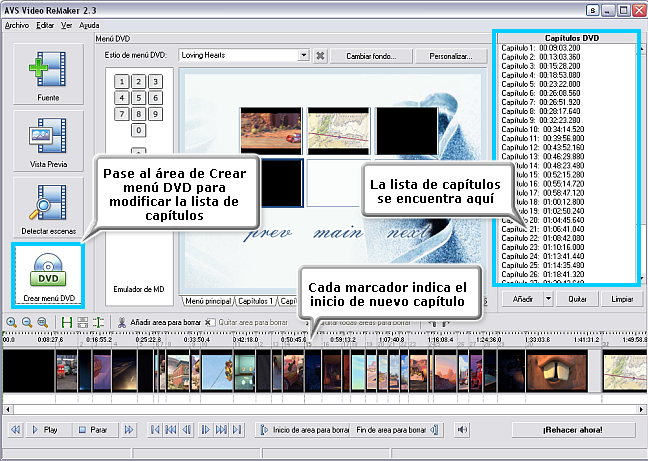
Task: Click the Quitar chapter button
Action: [x=577, y=298]
